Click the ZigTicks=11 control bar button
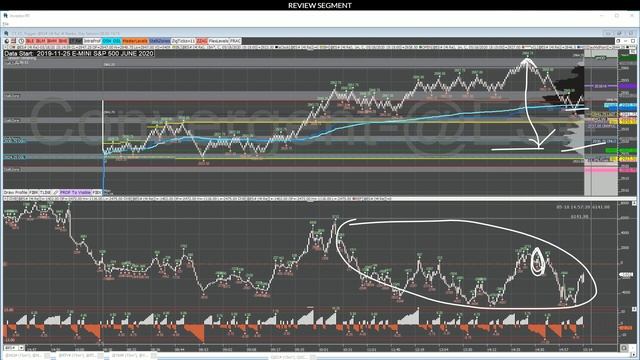 (184, 41)
